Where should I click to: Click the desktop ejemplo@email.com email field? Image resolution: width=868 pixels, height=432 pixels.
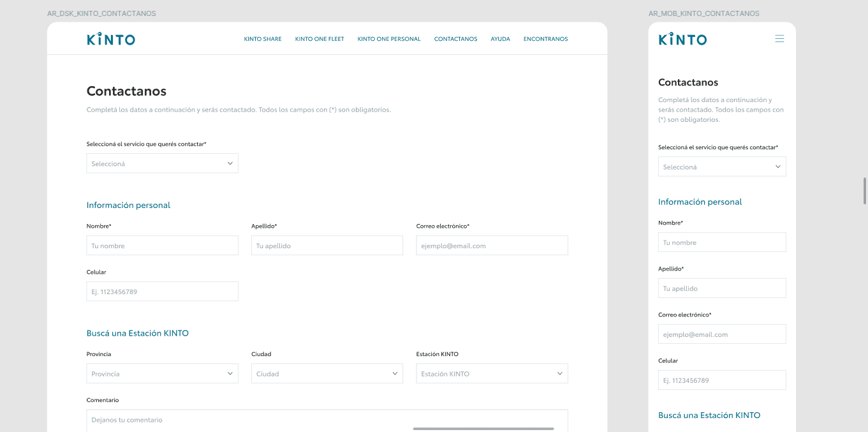click(491, 246)
